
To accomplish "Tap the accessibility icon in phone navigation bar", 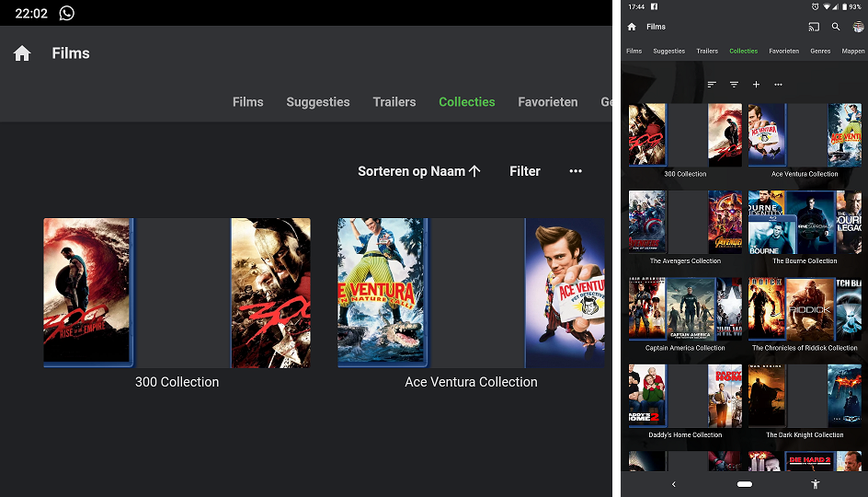I will (x=815, y=484).
